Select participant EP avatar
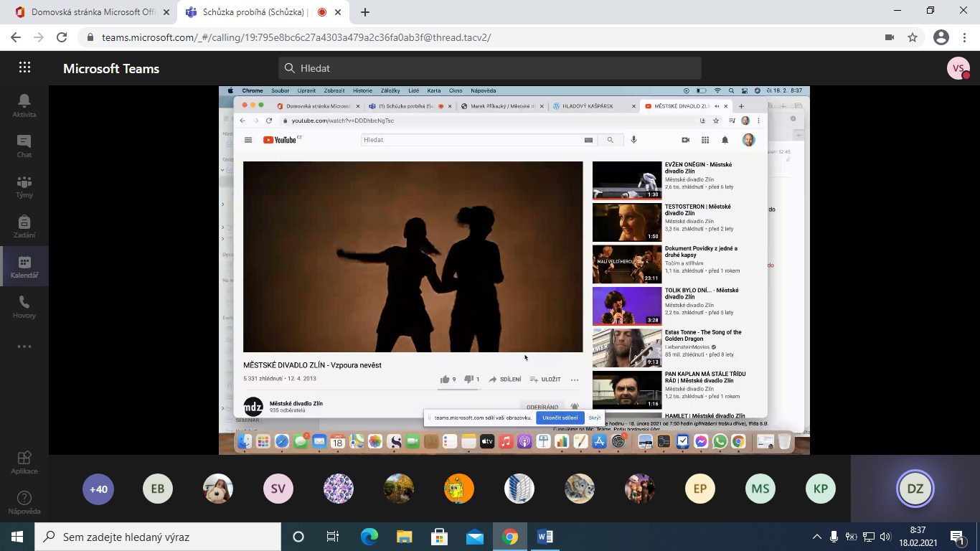Screen dimensions: 980x551 point(700,489)
